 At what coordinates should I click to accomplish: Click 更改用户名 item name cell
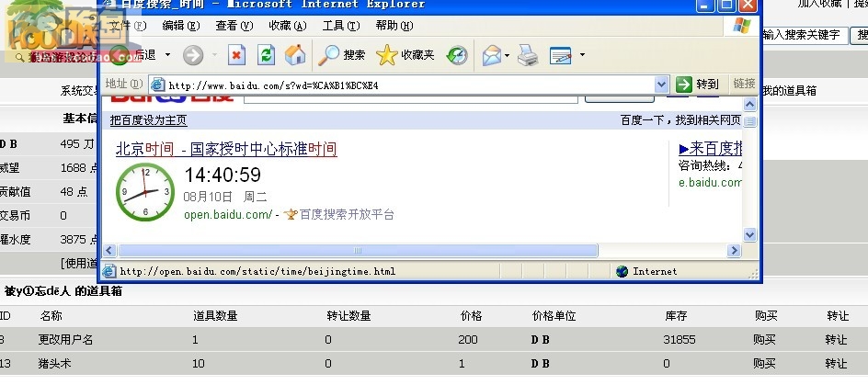[65, 340]
